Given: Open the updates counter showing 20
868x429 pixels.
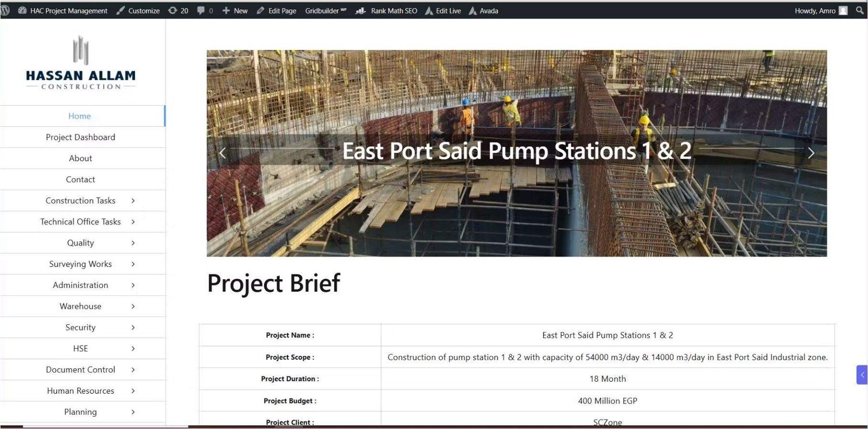Looking at the screenshot, I should pyautogui.click(x=178, y=10).
